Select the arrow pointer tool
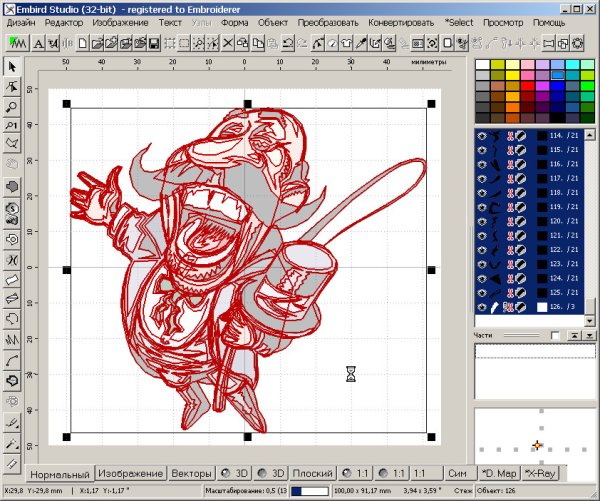Viewport: 600px width, 501px height. point(12,67)
